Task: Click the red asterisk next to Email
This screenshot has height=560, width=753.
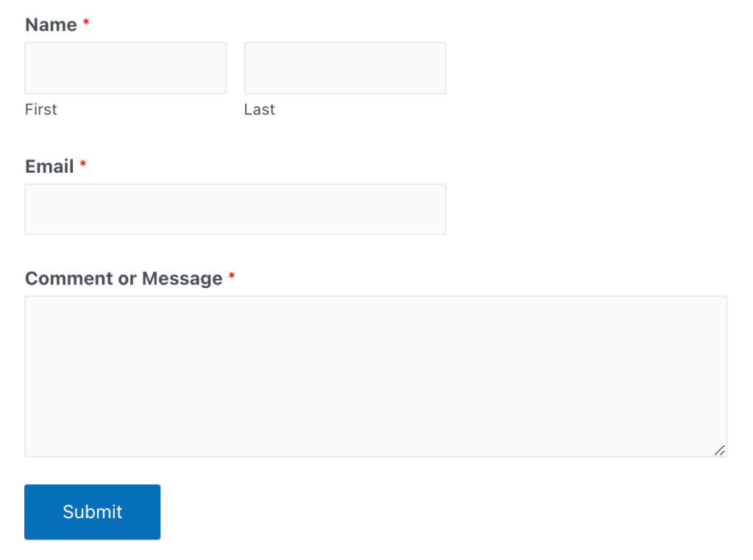Action: click(82, 164)
